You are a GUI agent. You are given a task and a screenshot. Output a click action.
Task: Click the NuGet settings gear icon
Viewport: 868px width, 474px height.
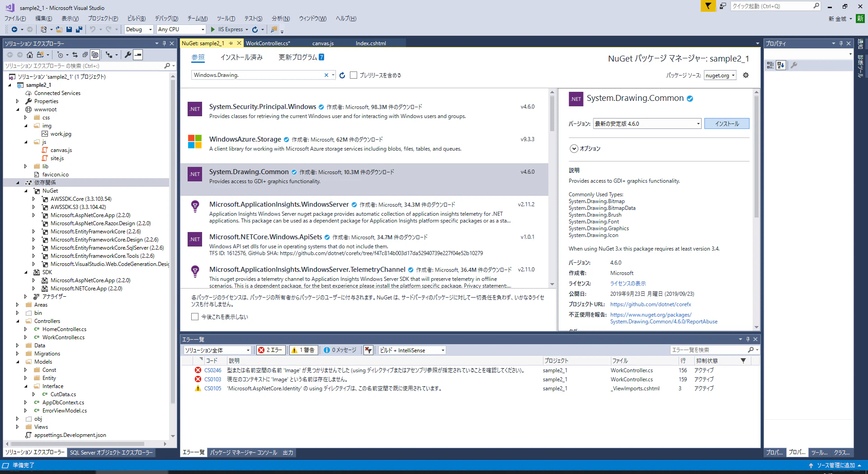[x=746, y=75]
